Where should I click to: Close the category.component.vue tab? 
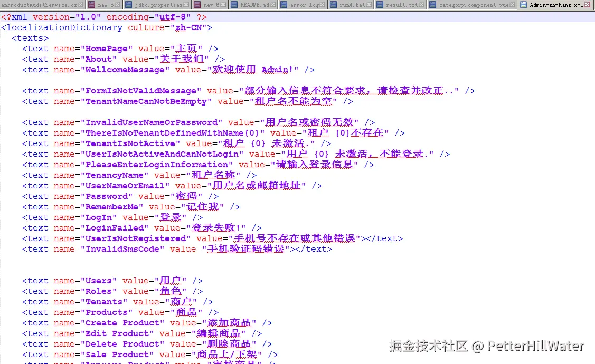pos(513,5)
